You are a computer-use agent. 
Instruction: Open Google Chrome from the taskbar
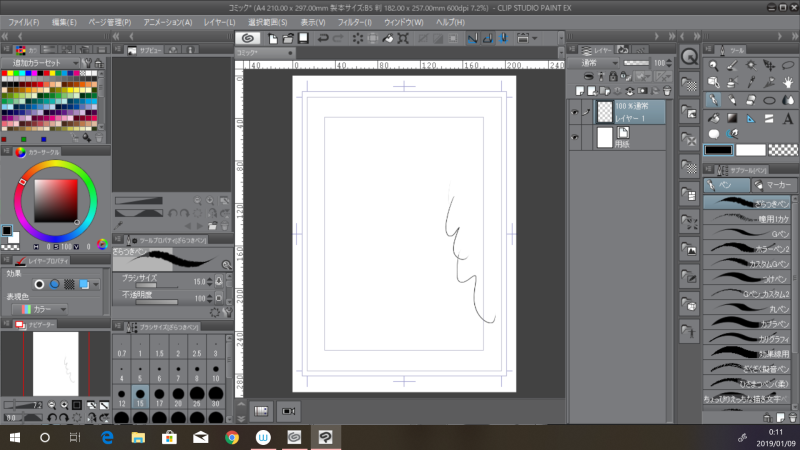(232, 437)
